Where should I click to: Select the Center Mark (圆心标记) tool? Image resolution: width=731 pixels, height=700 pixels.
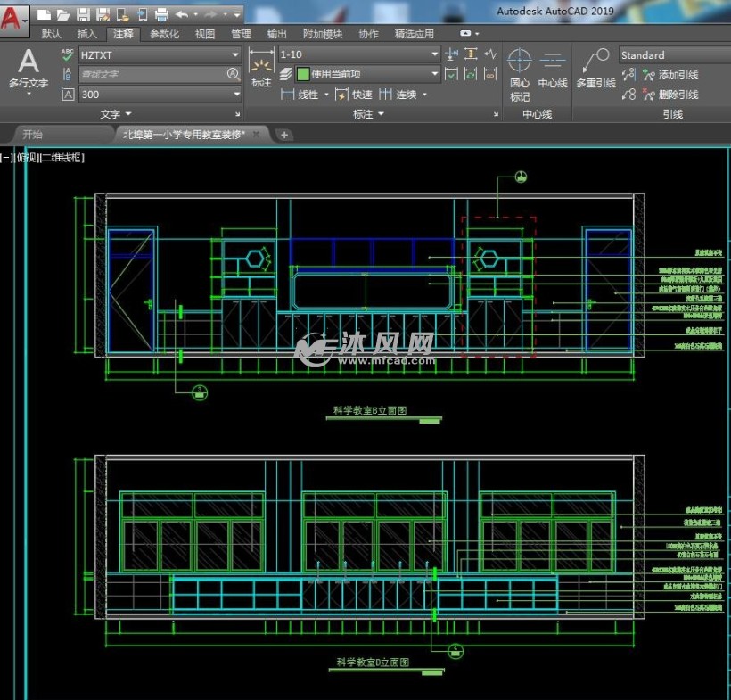pyautogui.click(x=519, y=73)
